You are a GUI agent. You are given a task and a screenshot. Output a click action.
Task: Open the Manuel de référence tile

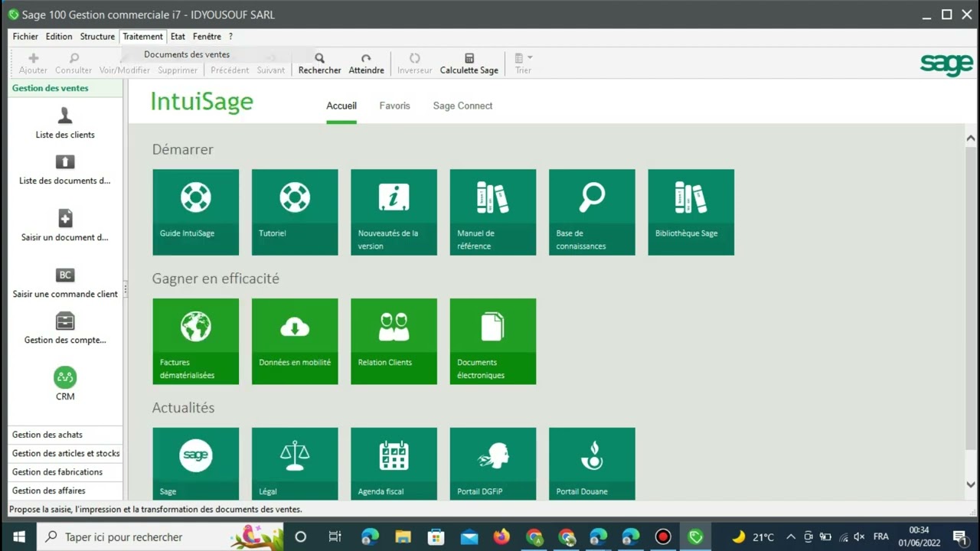[x=493, y=212]
